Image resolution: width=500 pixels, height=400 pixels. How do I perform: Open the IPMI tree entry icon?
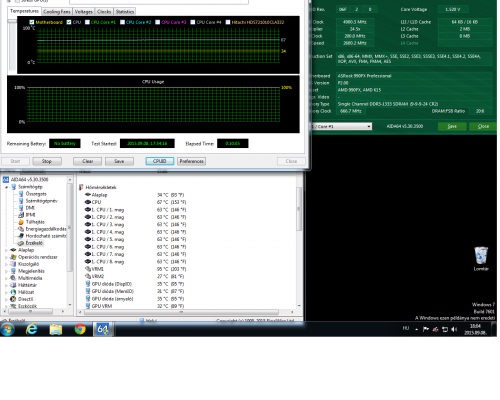coord(21,215)
